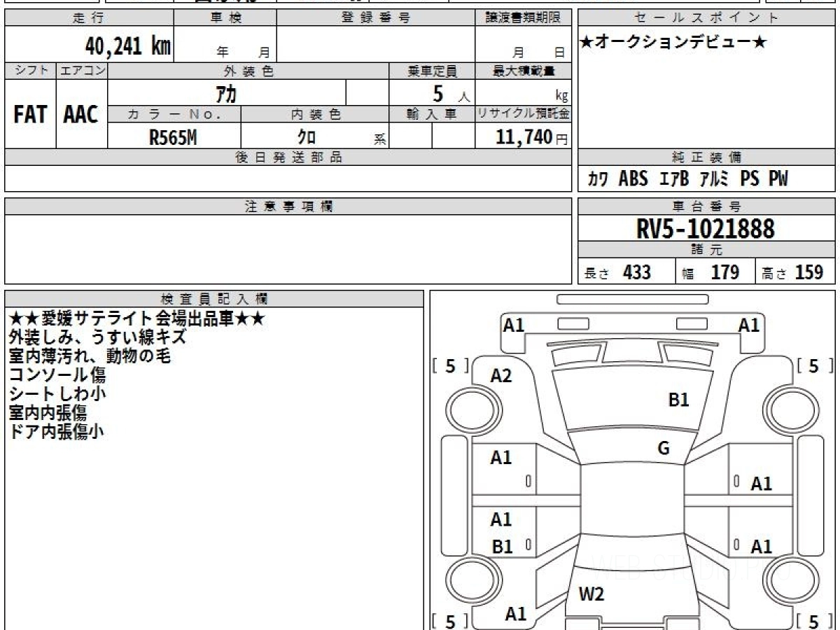The height and width of the screenshot is (630, 840).
Task: Click the recycle deposit amount 11,740
Action: [524, 138]
